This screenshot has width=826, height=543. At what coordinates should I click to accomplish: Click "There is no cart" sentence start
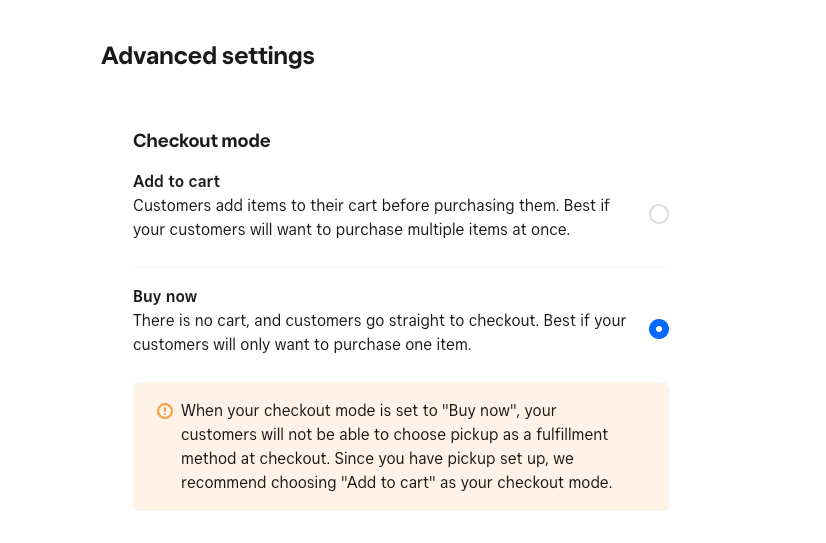pyautogui.click(x=191, y=321)
